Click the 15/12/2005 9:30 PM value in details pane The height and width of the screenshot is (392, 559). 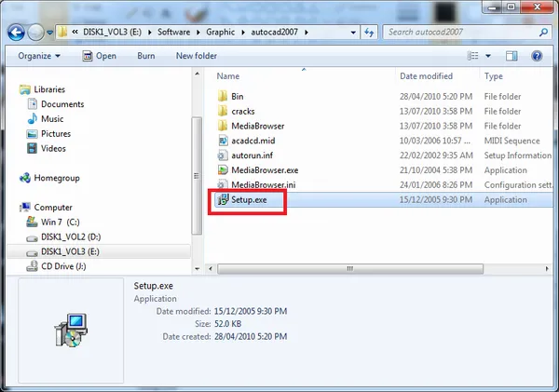pyautogui.click(x=251, y=311)
